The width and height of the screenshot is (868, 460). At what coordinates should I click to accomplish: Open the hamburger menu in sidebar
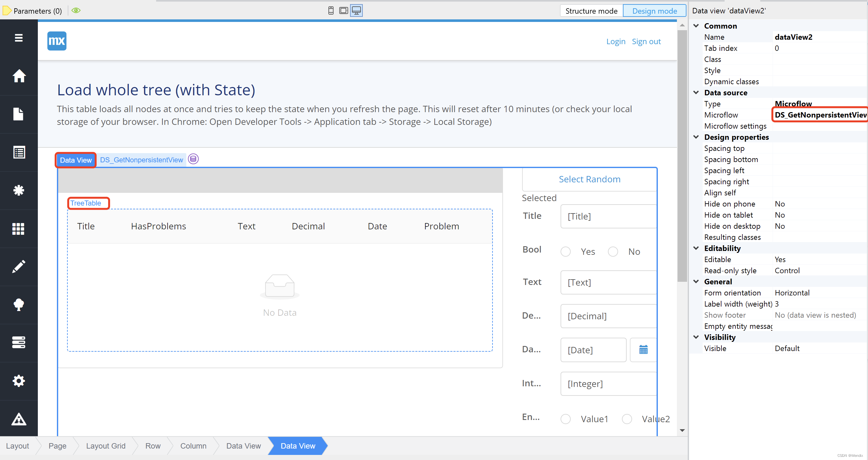19,38
